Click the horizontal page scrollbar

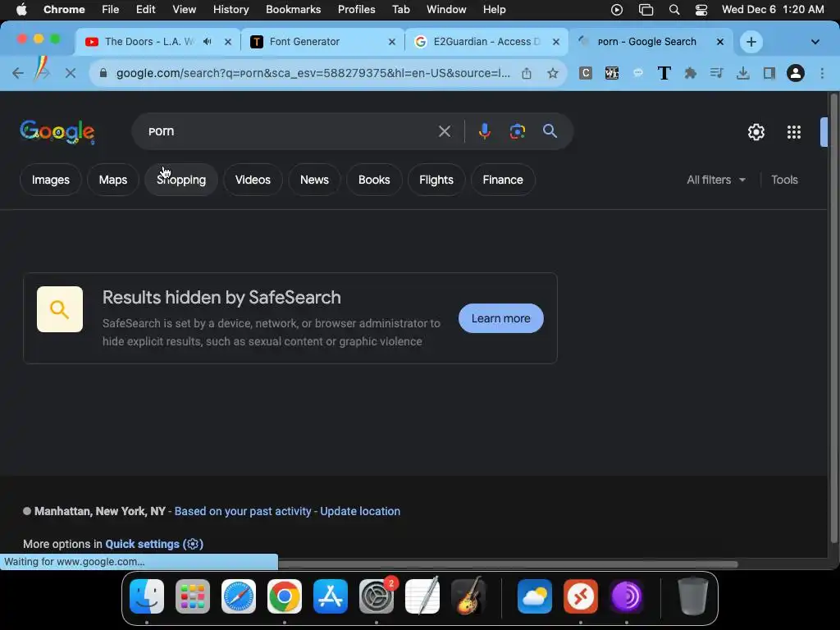[x=507, y=564]
